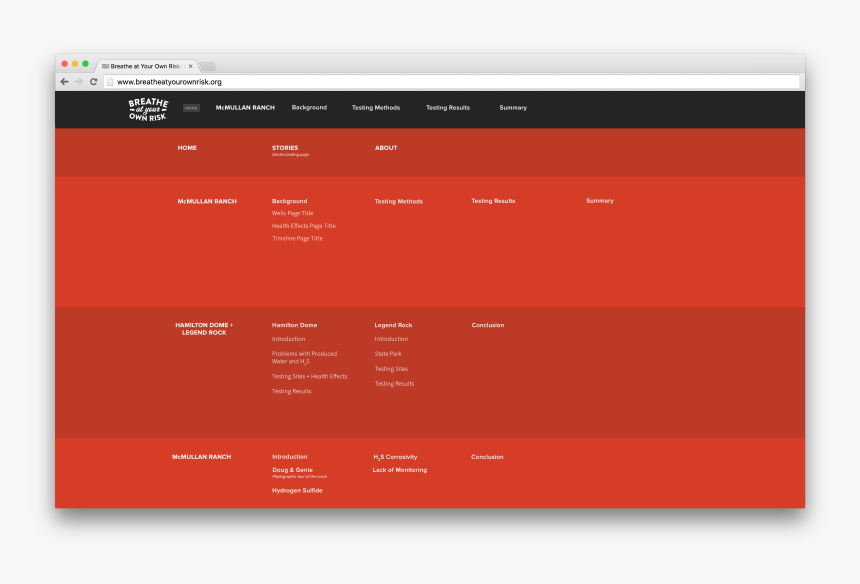Close the Breathe at Your Own Risk tab
Image resolution: width=860 pixels, height=584 pixels.
[190, 66]
